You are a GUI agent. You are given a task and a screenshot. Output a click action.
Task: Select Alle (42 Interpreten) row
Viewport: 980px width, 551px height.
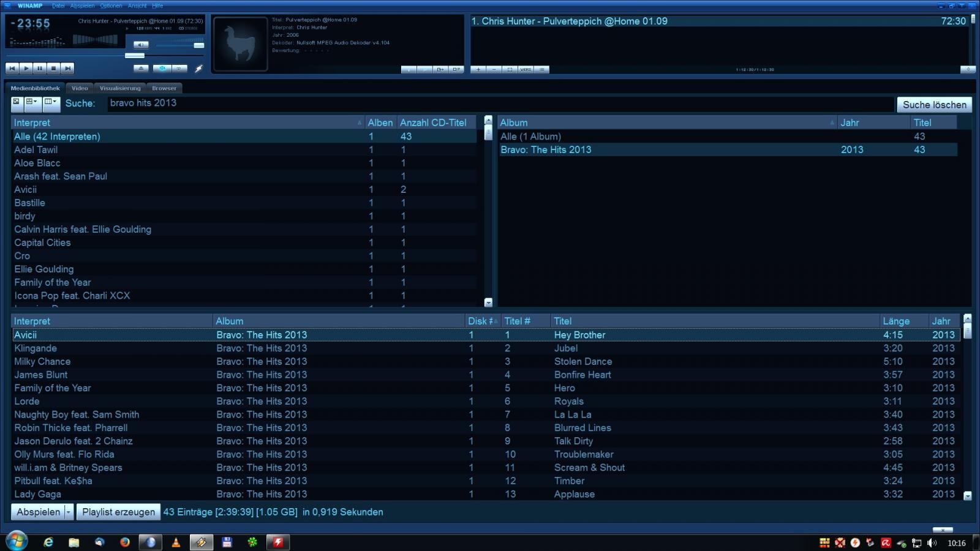pyautogui.click(x=244, y=137)
